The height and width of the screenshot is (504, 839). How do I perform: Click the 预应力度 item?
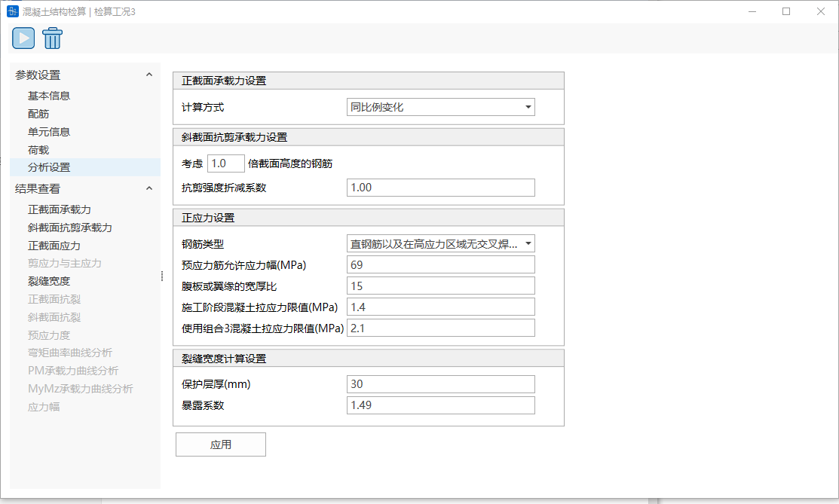point(49,335)
